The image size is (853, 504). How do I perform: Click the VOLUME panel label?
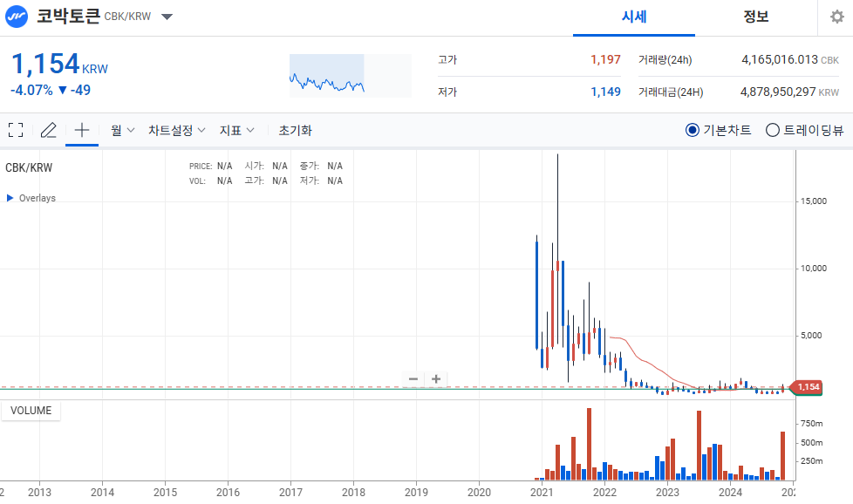pos(31,411)
